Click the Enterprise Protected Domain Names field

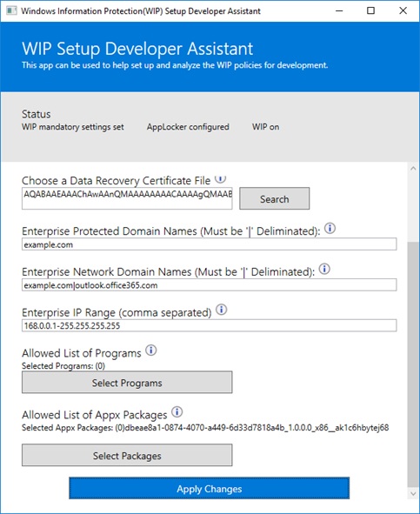tap(210, 244)
